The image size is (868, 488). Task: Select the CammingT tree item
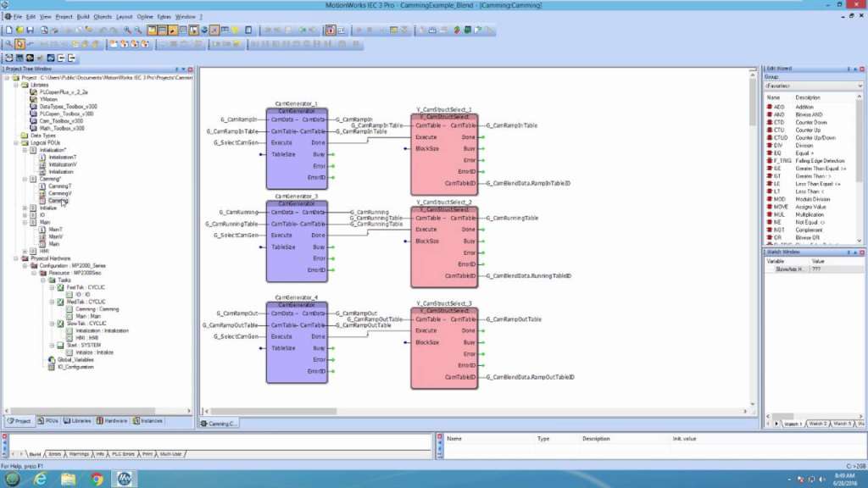click(x=60, y=186)
